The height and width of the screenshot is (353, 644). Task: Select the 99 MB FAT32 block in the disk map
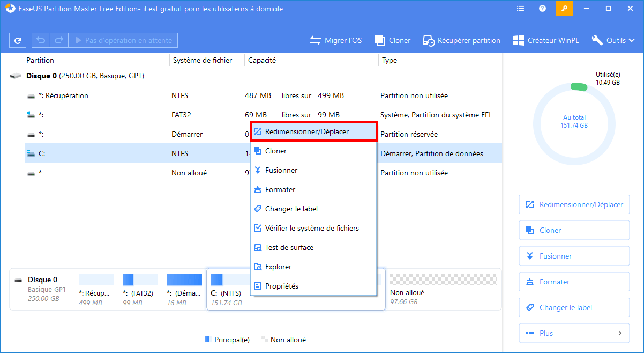click(139, 289)
